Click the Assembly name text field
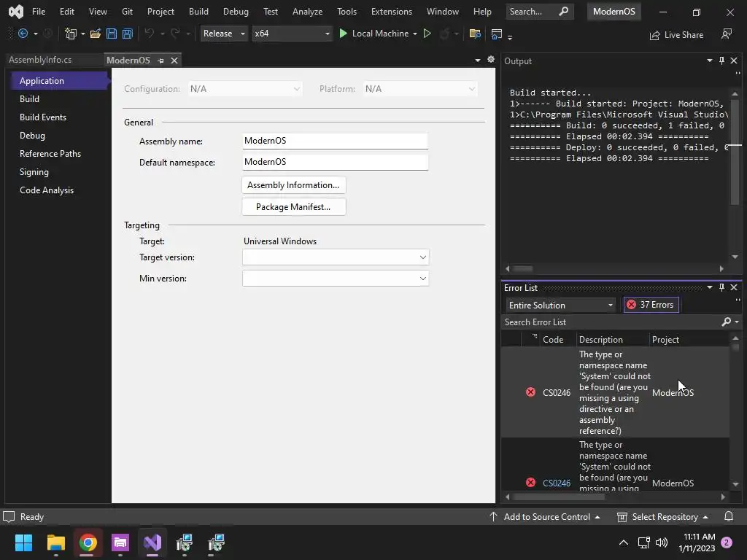The width and height of the screenshot is (747, 560). [335, 141]
